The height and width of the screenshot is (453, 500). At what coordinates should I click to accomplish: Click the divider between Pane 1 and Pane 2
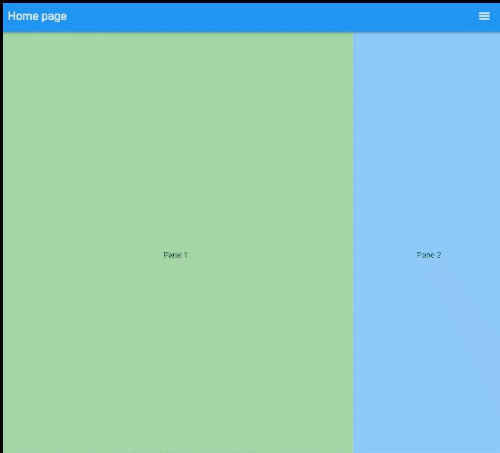click(x=353, y=243)
